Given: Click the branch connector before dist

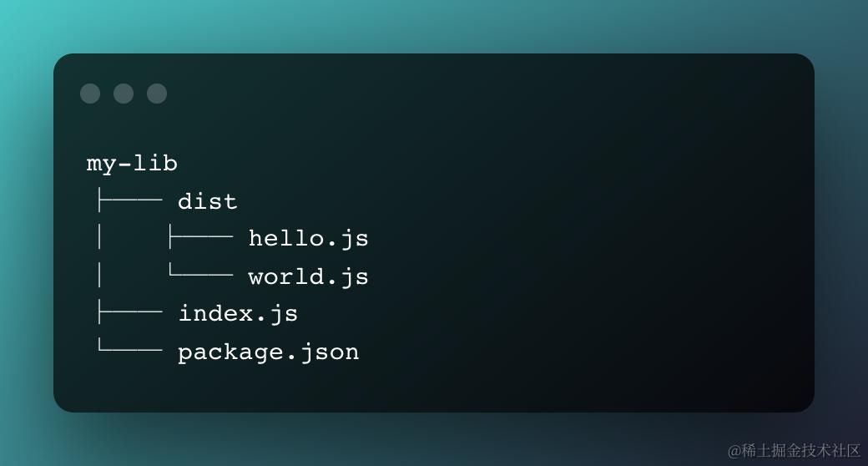Looking at the screenshot, I should coord(129,201).
